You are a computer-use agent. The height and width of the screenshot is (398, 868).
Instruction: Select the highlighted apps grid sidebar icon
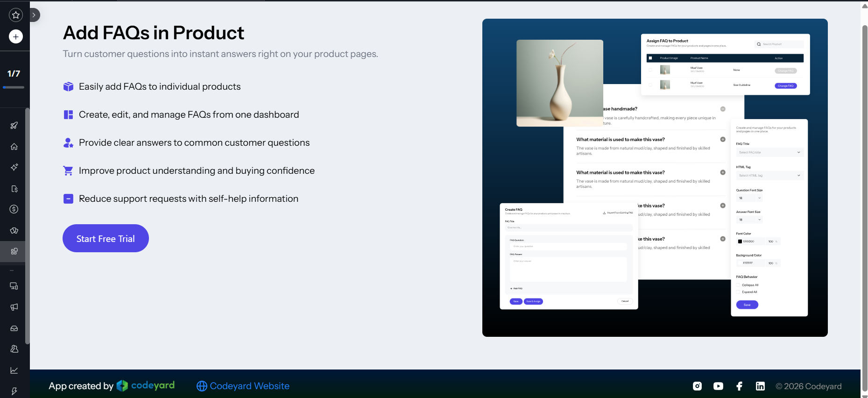point(14,251)
